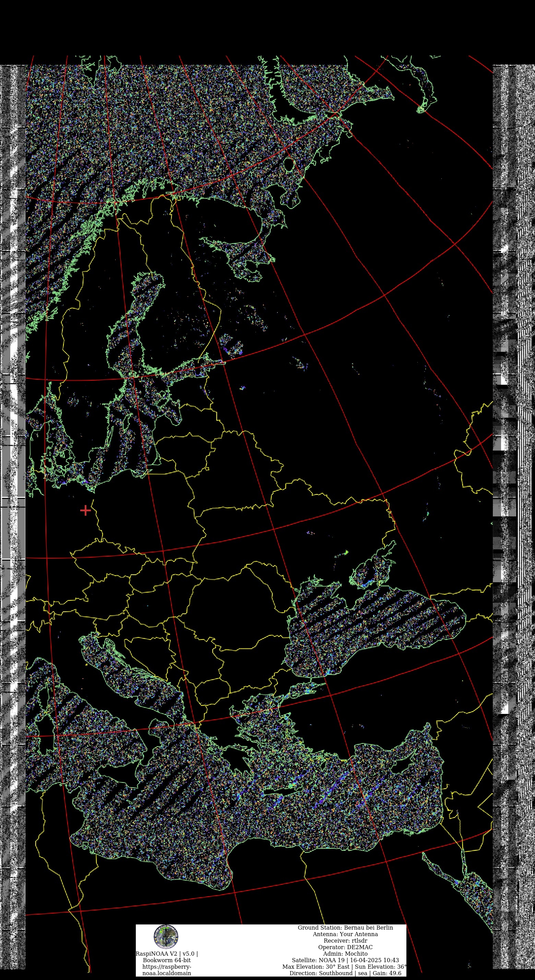Click the 'Bookworm 64-bit' text line
535x980 pixels.
click(167, 960)
